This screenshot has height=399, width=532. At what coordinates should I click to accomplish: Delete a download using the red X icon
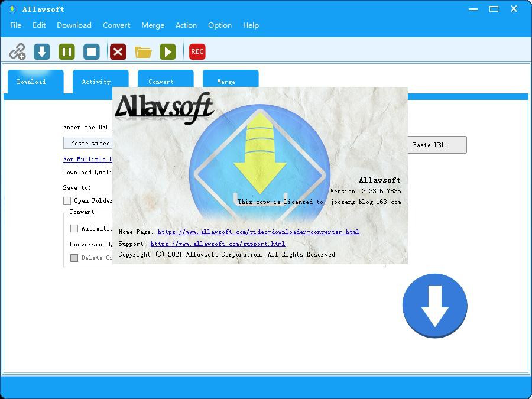click(x=118, y=51)
